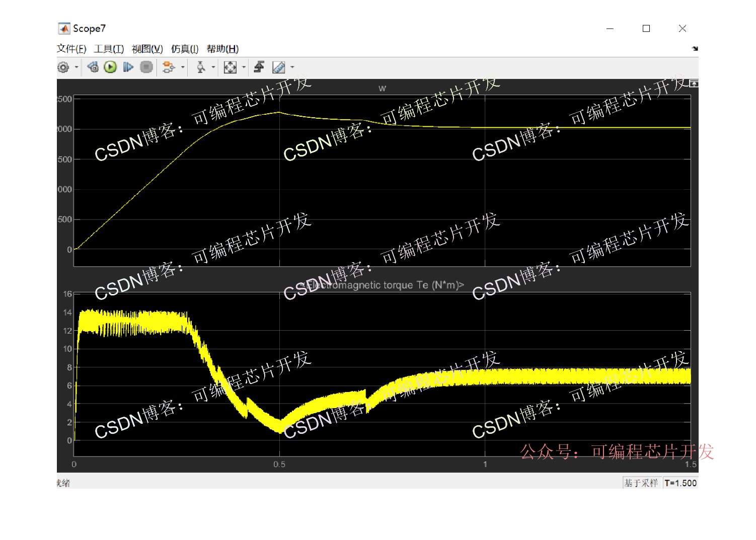Open the 工具(T) menu
The width and height of the screenshot is (756, 540).
[x=109, y=49]
